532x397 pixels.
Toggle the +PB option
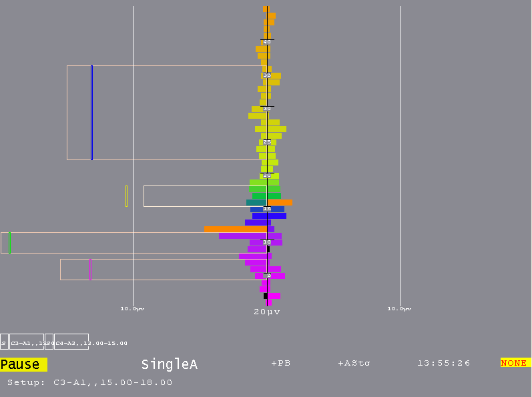[x=280, y=363]
